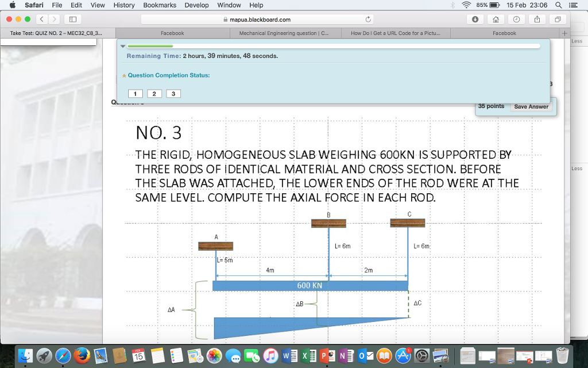Go to the Home page icon
Image resolution: width=588 pixels, height=368 pixels.
tap(497, 20)
